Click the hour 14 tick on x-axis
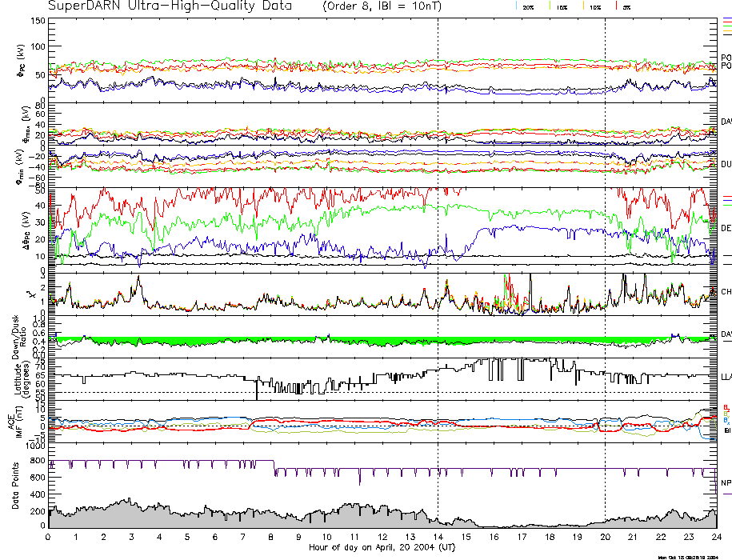The height and width of the screenshot is (560, 732). 438,537
